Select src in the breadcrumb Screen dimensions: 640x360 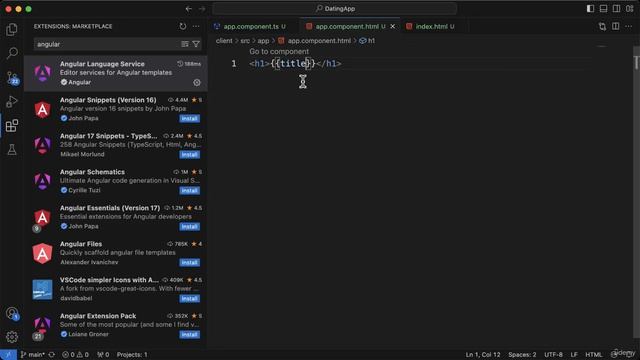click(x=245, y=41)
